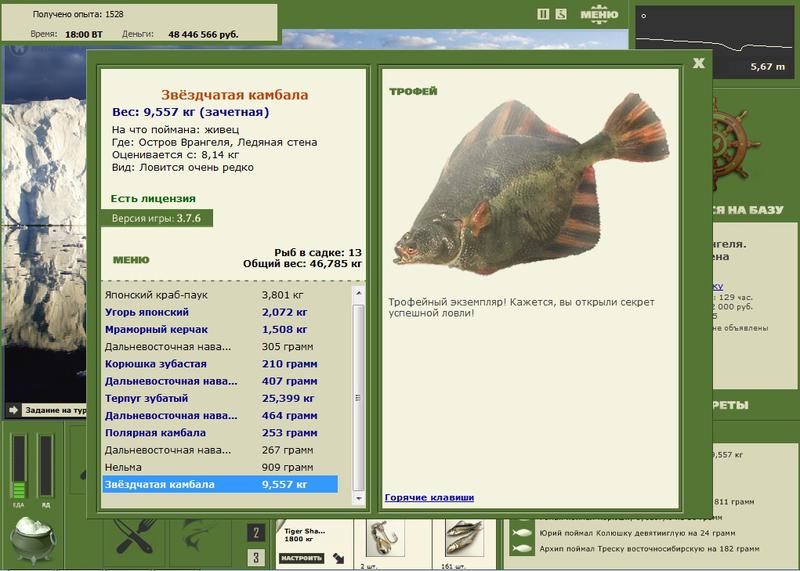Close the trophy window with X

(x=698, y=63)
